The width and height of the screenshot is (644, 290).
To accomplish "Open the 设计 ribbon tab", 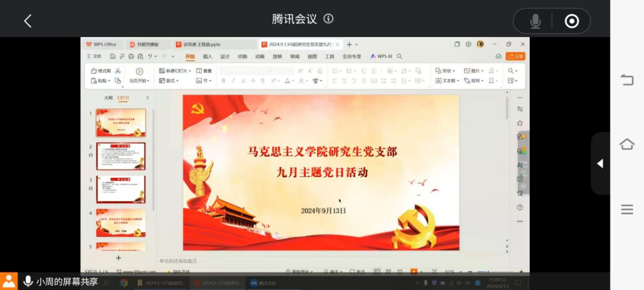I will [225, 56].
